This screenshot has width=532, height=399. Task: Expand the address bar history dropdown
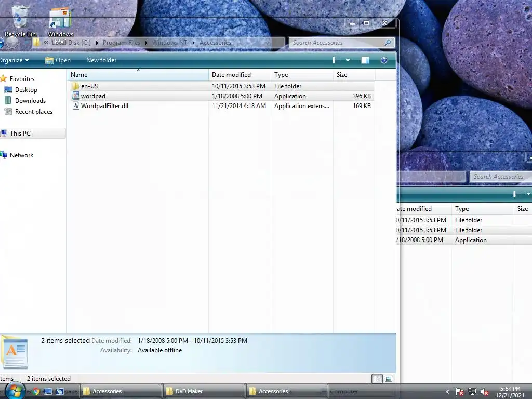268,43
